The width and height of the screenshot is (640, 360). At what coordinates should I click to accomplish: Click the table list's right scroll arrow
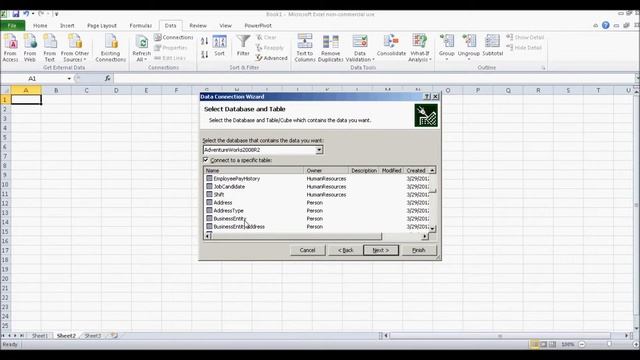pyautogui.click(x=425, y=236)
